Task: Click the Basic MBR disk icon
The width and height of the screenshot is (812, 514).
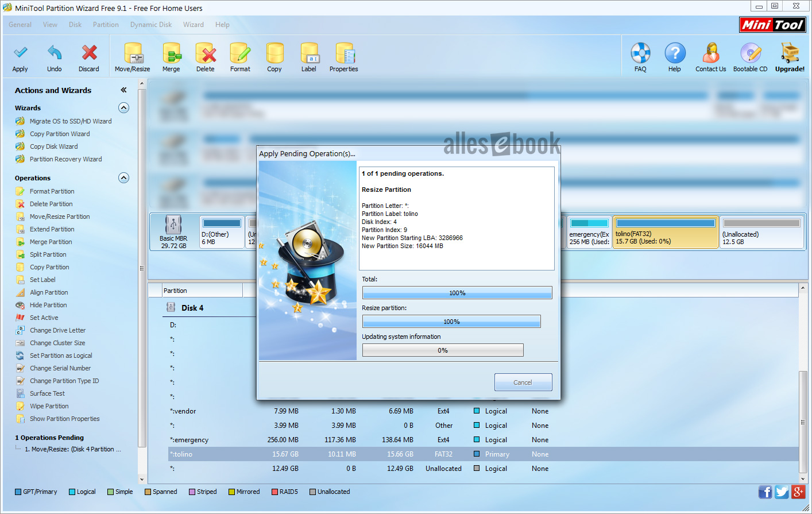Action: pos(173,224)
